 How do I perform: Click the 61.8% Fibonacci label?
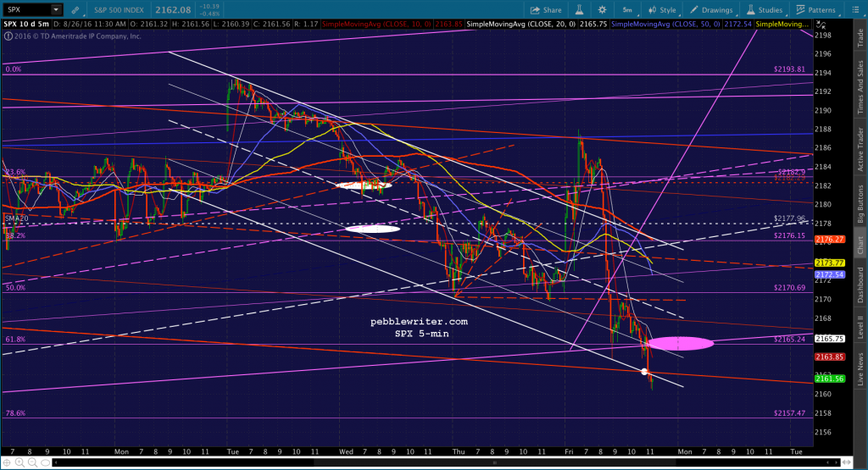(15, 339)
